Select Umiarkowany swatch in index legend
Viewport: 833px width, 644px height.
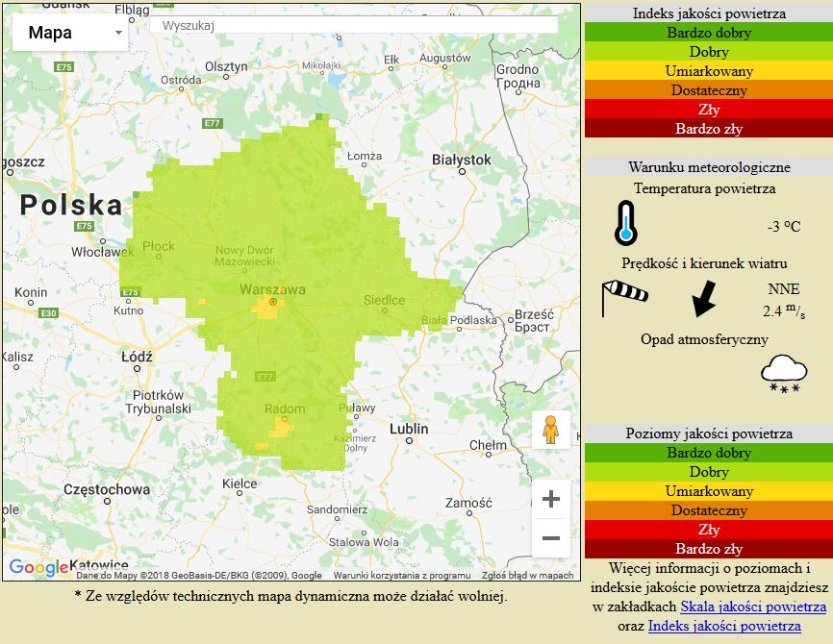click(709, 70)
